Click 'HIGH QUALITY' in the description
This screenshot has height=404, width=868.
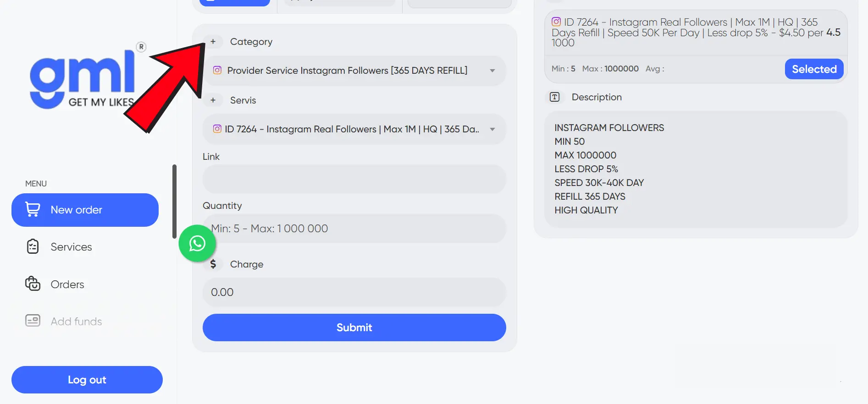(586, 210)
